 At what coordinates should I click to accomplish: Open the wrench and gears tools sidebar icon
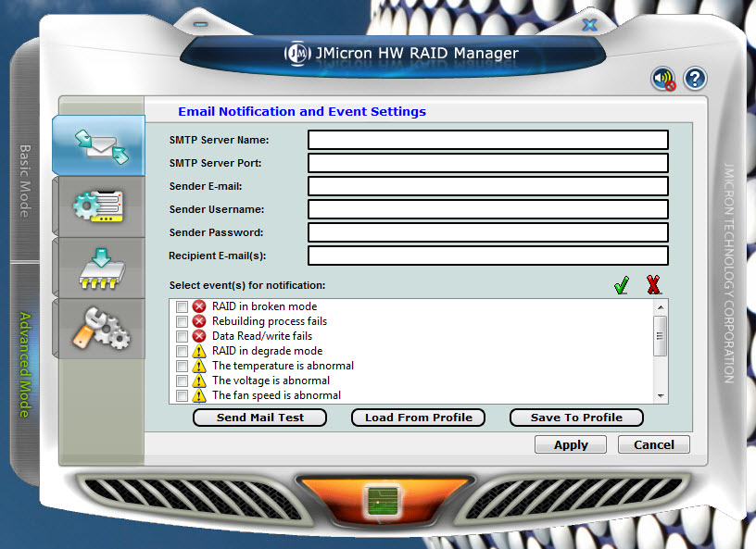click(x=99, y=329)
